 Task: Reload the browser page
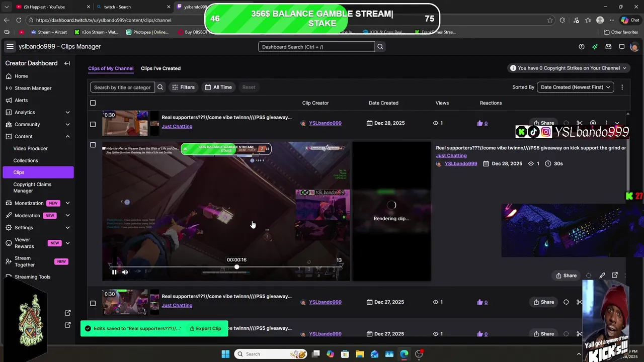(19, 20)
